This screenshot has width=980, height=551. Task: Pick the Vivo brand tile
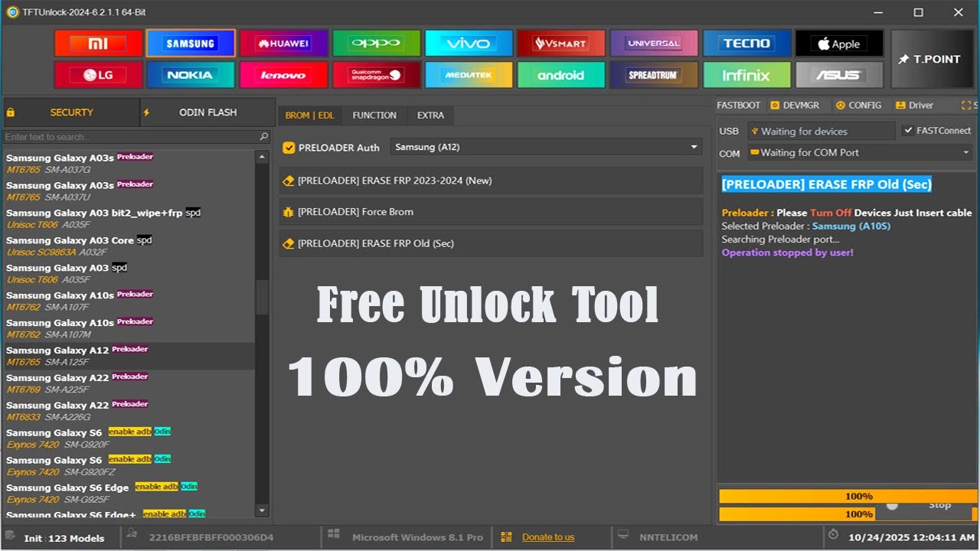pos(469,43)
